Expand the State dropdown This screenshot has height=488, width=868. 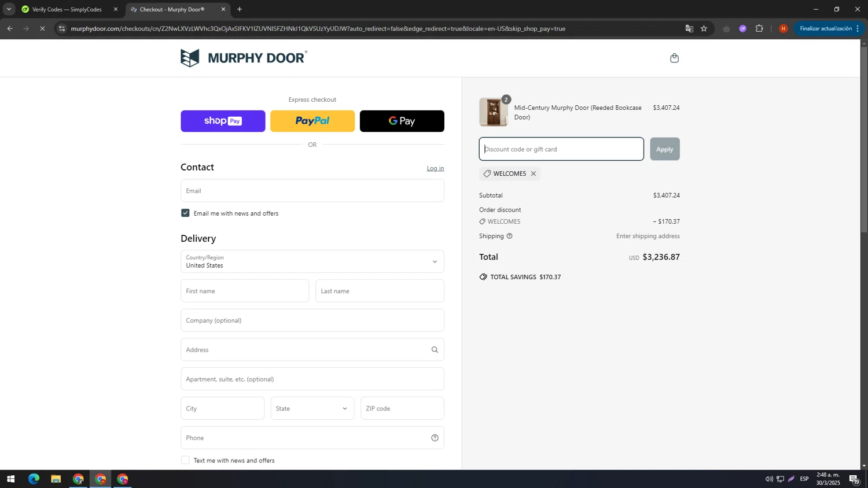(x=312, y=408)
